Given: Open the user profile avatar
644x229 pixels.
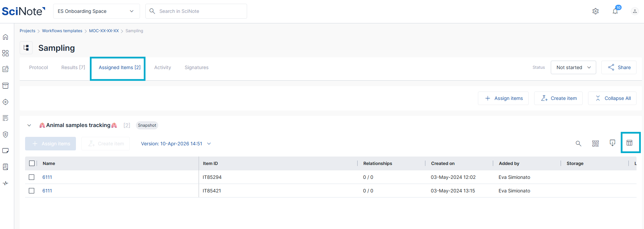Looking at the screenshot, I should click(635, 11).
